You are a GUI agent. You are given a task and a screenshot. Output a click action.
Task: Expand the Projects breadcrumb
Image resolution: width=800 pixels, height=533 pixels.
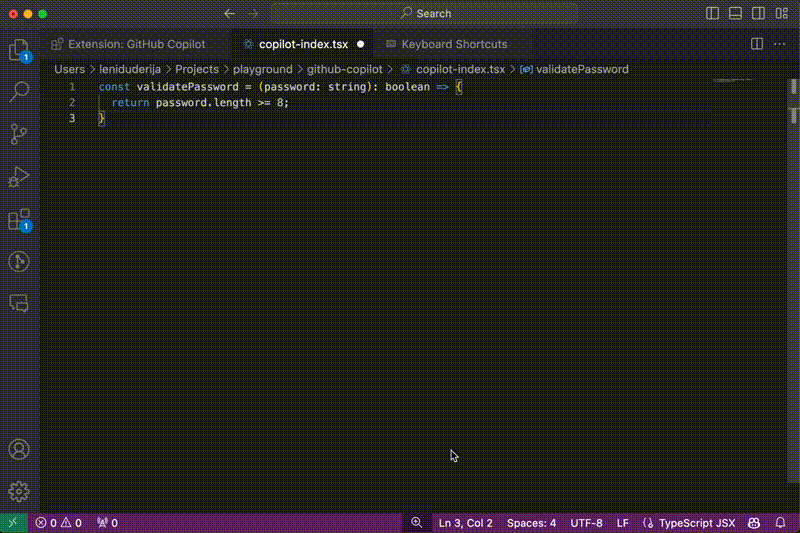(196, 69)
